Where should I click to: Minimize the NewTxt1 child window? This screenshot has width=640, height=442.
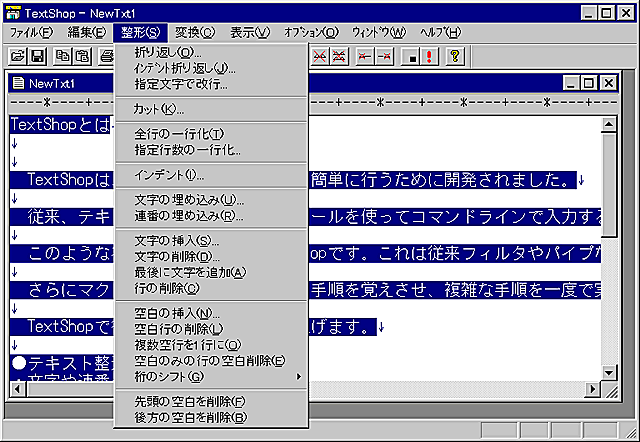click(572, 83)
